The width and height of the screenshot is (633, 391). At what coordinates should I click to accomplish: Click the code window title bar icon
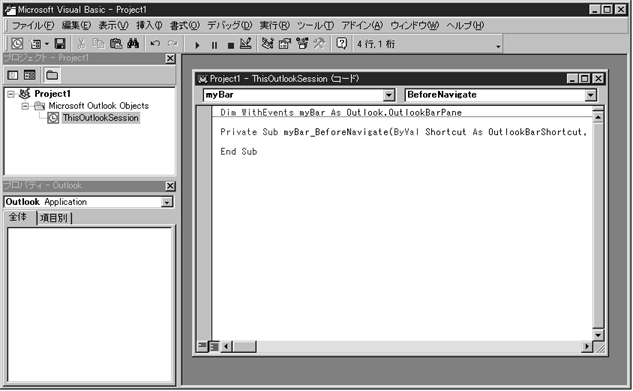[x=202, y=79]
